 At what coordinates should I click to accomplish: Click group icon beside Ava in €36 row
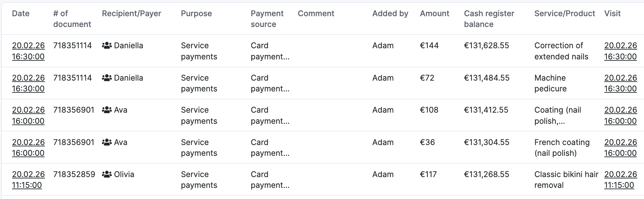tap(107, 142)
